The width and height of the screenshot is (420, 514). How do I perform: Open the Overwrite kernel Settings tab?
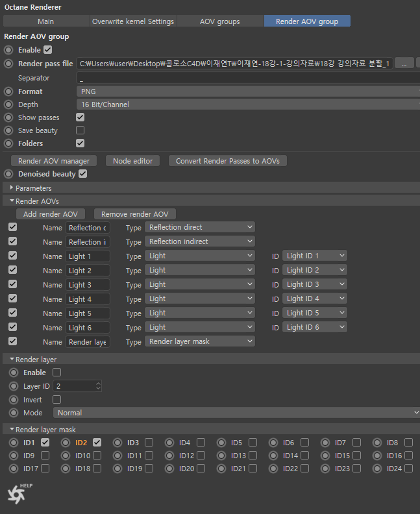point(133,21)
